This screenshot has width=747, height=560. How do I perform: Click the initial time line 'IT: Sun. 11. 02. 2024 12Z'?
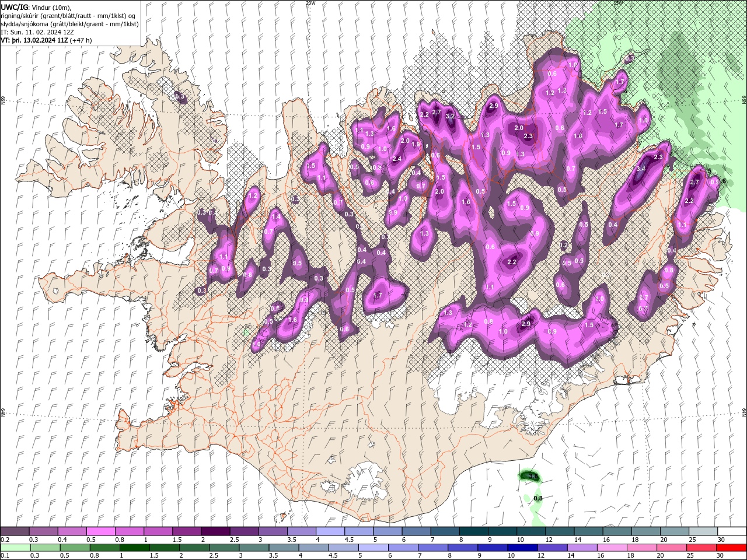point(37,32)
